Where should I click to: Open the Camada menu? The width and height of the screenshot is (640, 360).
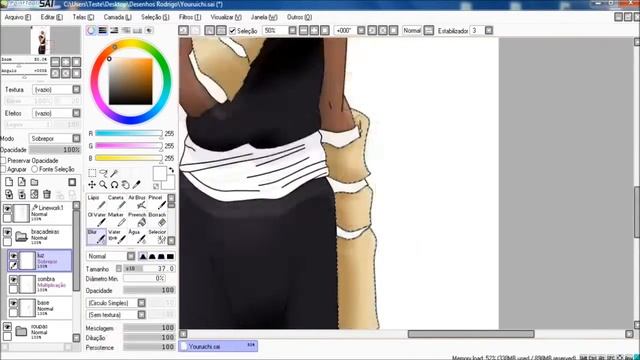click(118, 17)
